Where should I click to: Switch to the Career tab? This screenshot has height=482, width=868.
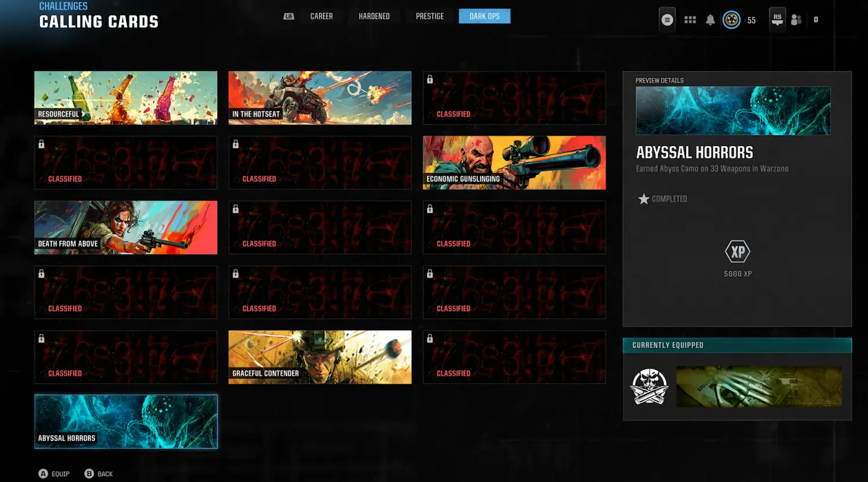(321, 16)
